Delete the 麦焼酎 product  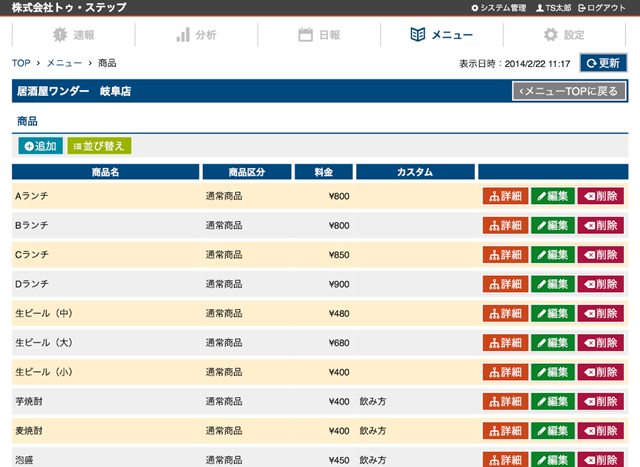[600, 432]
